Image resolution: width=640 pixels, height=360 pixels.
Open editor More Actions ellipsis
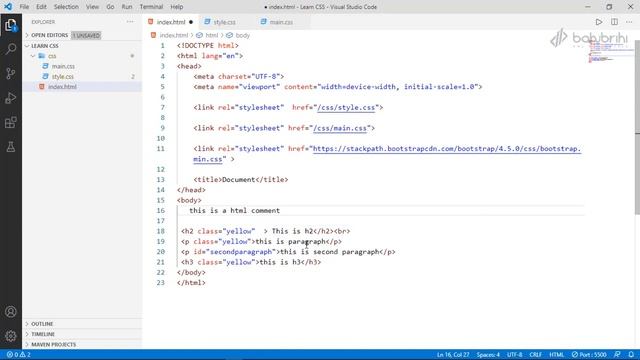point(629,22)
